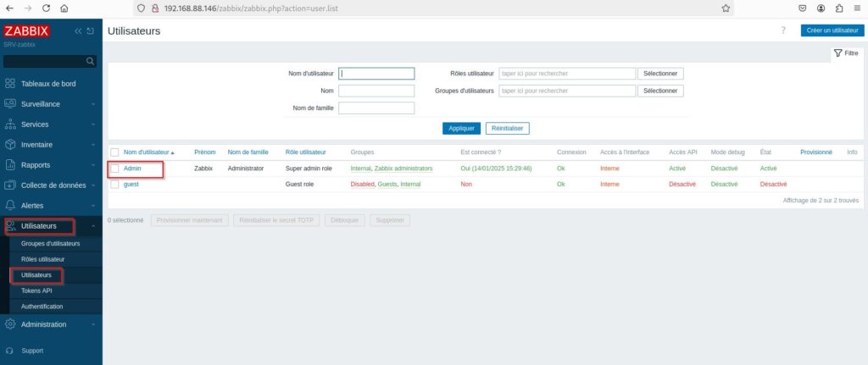The height and width of the screenshot is (365, 868).
Task: Click the help question mark icon
Action: click(783, 30)
